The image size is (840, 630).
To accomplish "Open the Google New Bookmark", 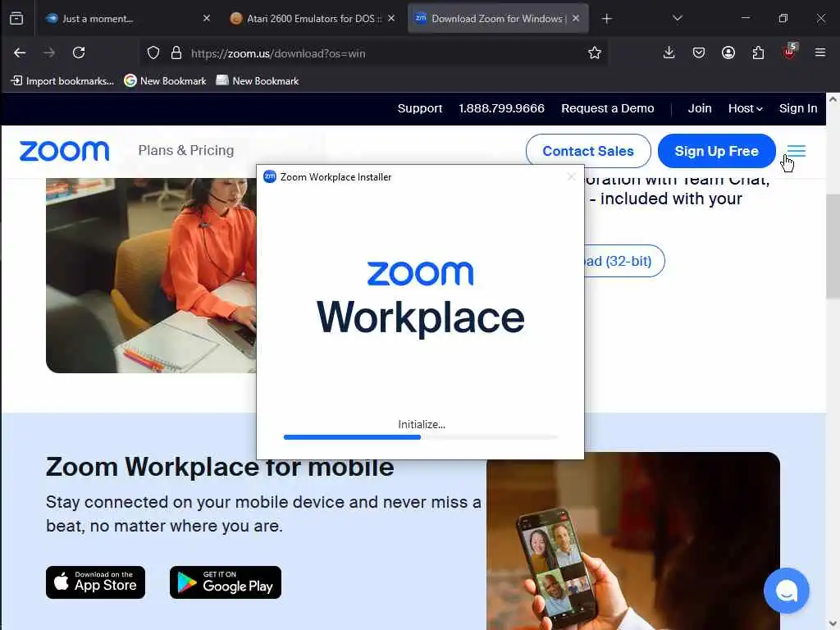I will (165, 81).
